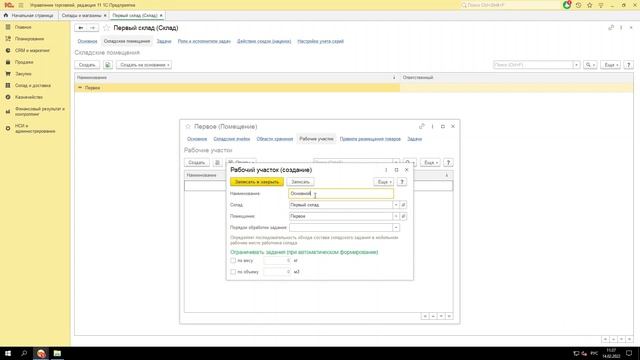Click Создать in Складские помещения list
The width and height of the screenshot is (640, 360).
click(87, 65)
